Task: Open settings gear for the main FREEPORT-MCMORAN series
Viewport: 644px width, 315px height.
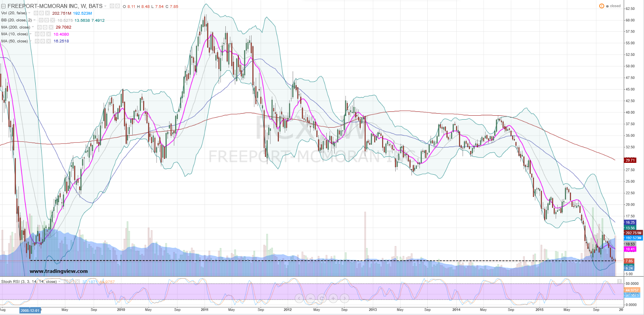Action: click(x=118, y=6)
